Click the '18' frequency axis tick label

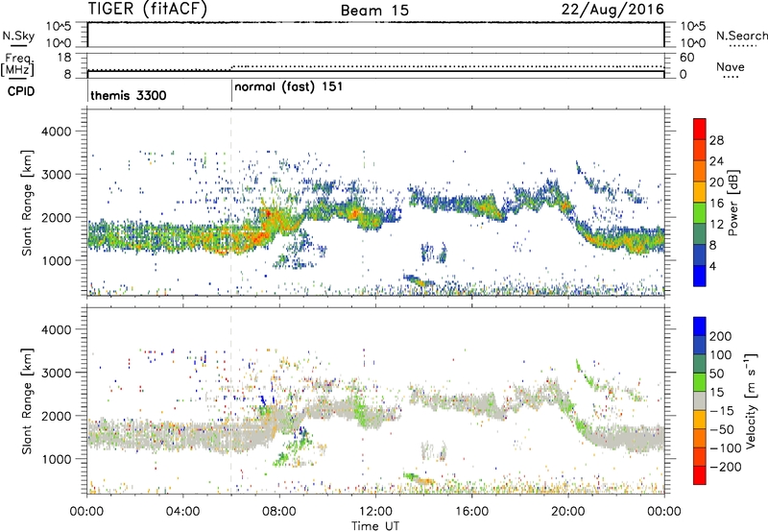(x=63, y=58)
